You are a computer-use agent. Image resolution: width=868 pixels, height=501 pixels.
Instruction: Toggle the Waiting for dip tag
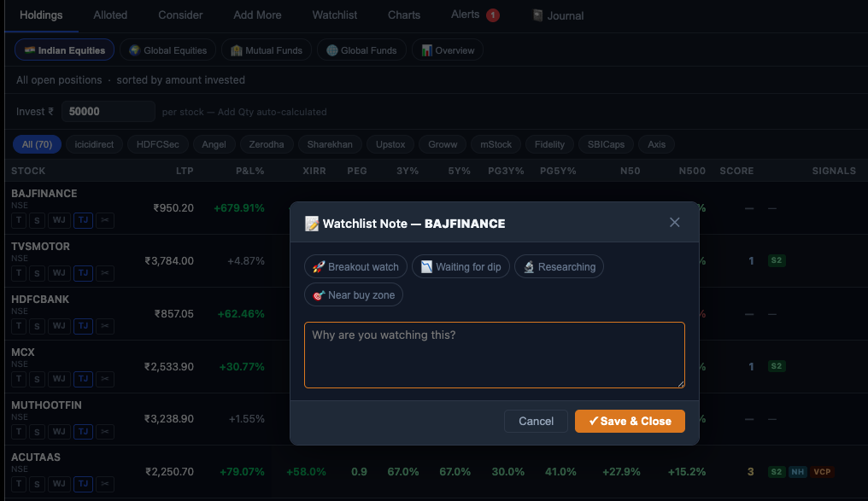(x=460, y=266)
